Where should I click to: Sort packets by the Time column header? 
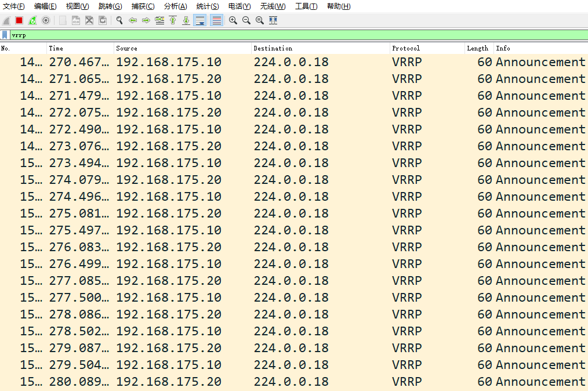pos(79,48)
